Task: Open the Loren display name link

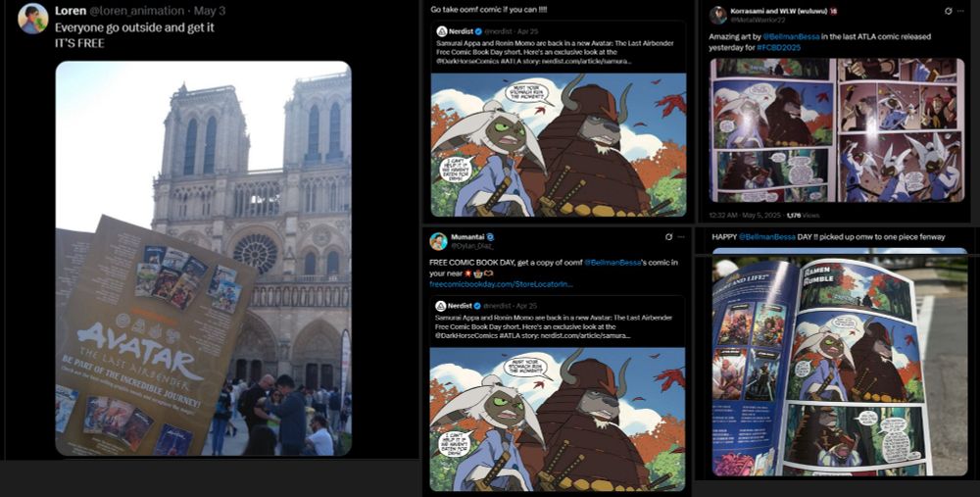Action: [x=70, y=11]
